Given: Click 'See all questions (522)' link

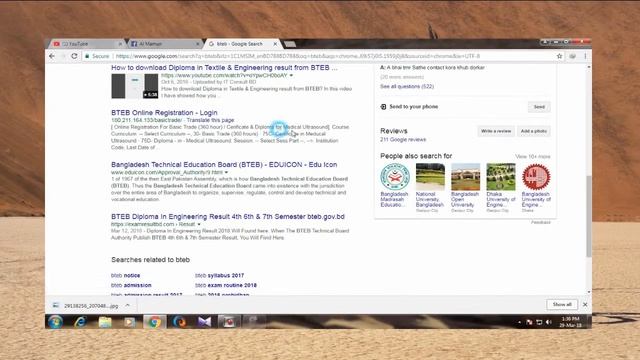Looking at the screenshot, I should (407, 87).
